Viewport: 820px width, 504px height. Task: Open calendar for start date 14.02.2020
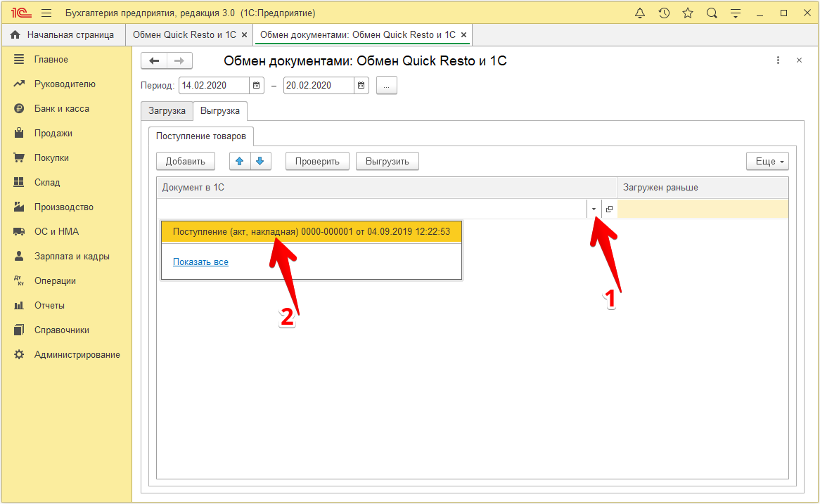257,86
